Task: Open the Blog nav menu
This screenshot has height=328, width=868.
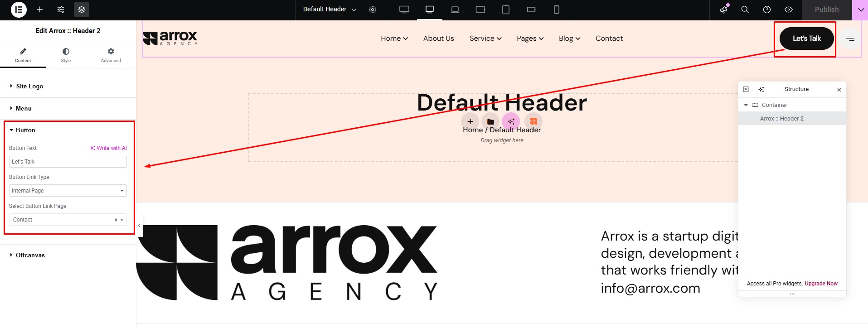Action: (x=569, y=39)
